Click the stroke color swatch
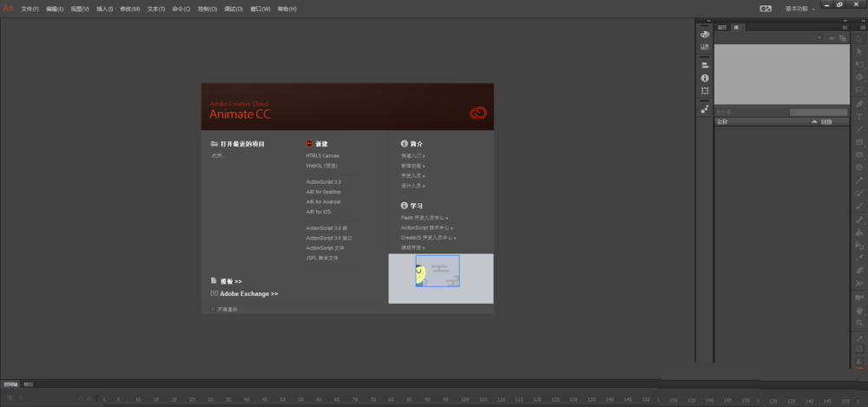This screenshot has height=407, width=868. 859,349
